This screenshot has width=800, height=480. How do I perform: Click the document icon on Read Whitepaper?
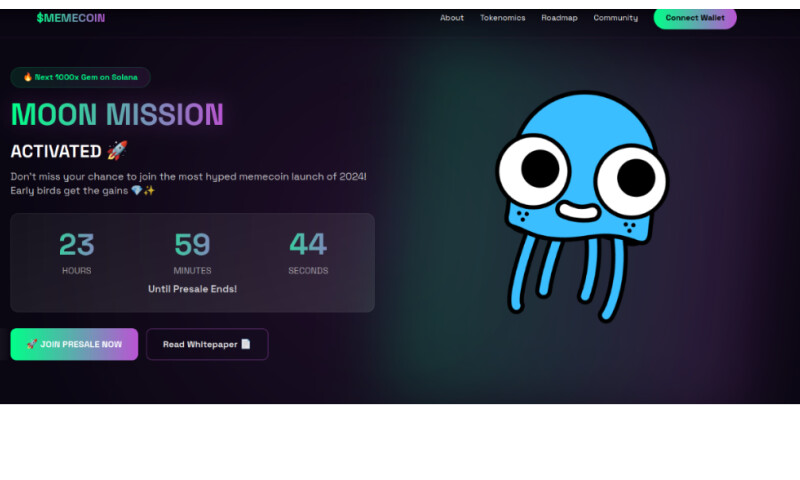(246, 344)
